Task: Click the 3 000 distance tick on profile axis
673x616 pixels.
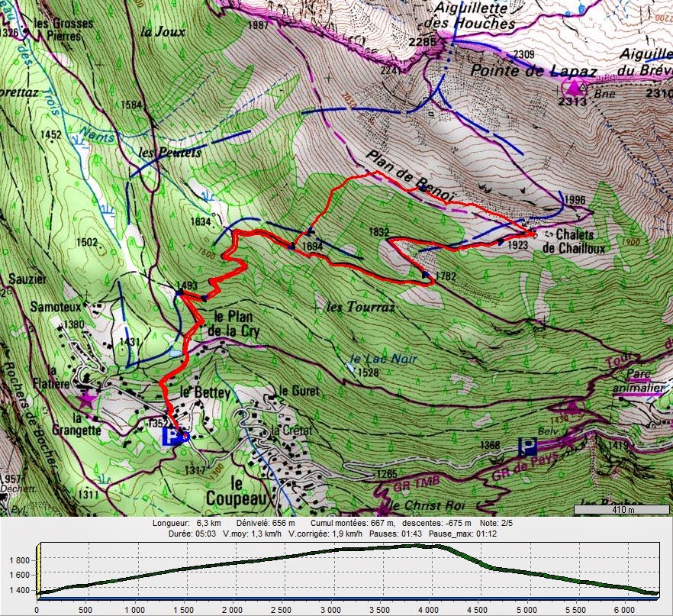Action: click(x=330, y=610)
